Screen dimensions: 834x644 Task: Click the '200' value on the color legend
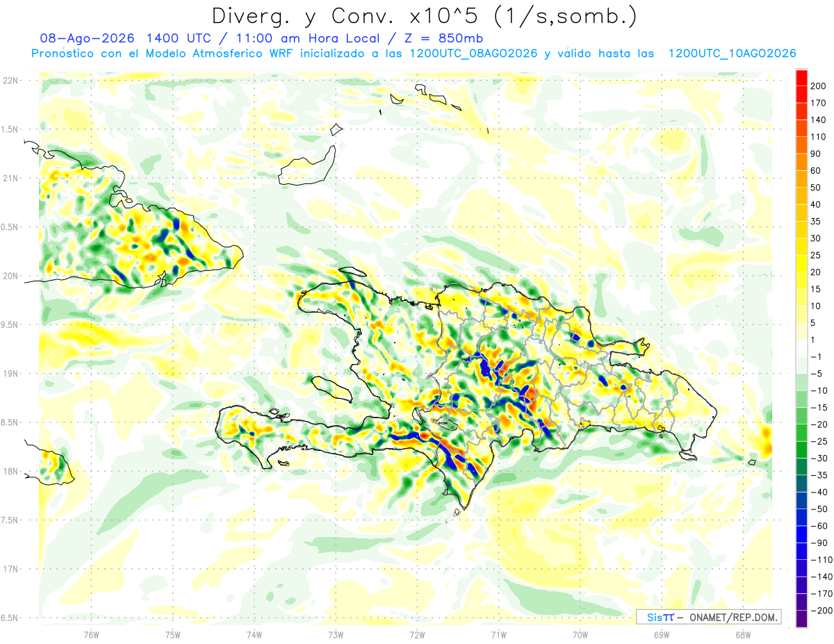coord(818,85)
